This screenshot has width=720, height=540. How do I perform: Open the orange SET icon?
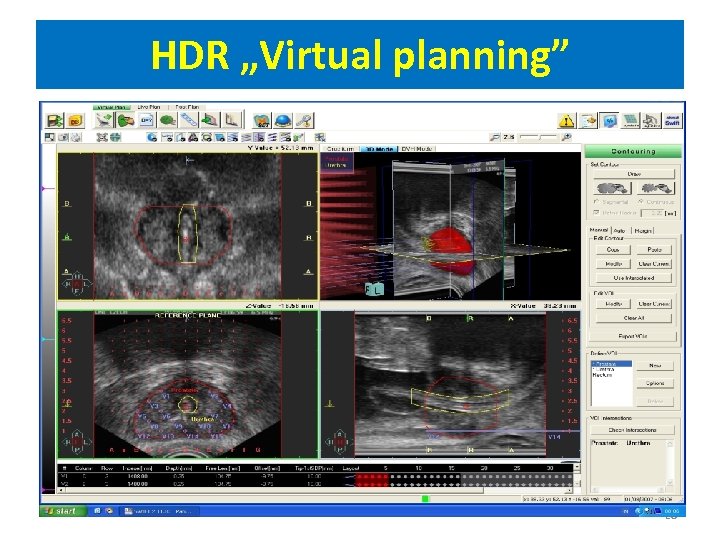(x=262, y=121)
